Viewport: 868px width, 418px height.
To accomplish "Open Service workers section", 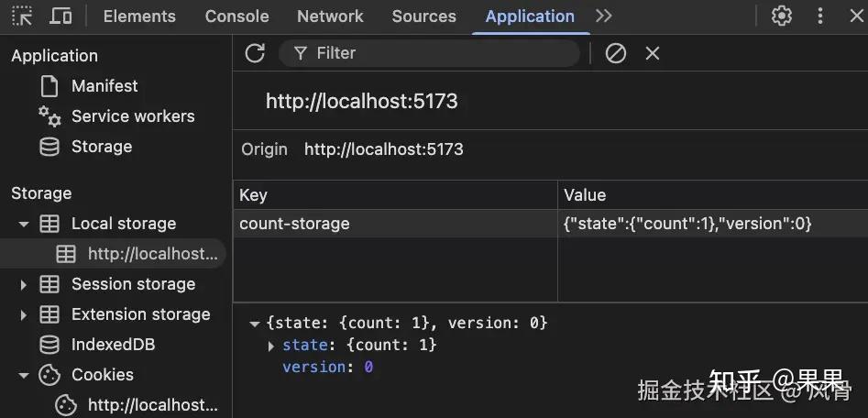I will [x=132, y=116].
